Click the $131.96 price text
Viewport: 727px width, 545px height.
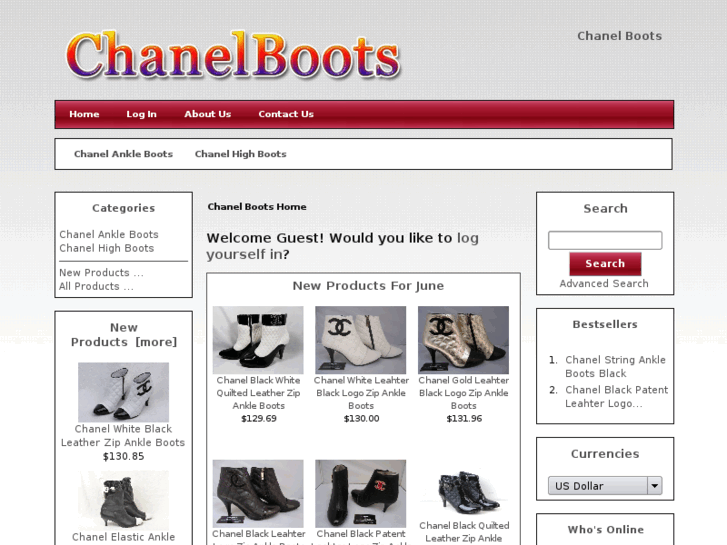pos(464,418)
